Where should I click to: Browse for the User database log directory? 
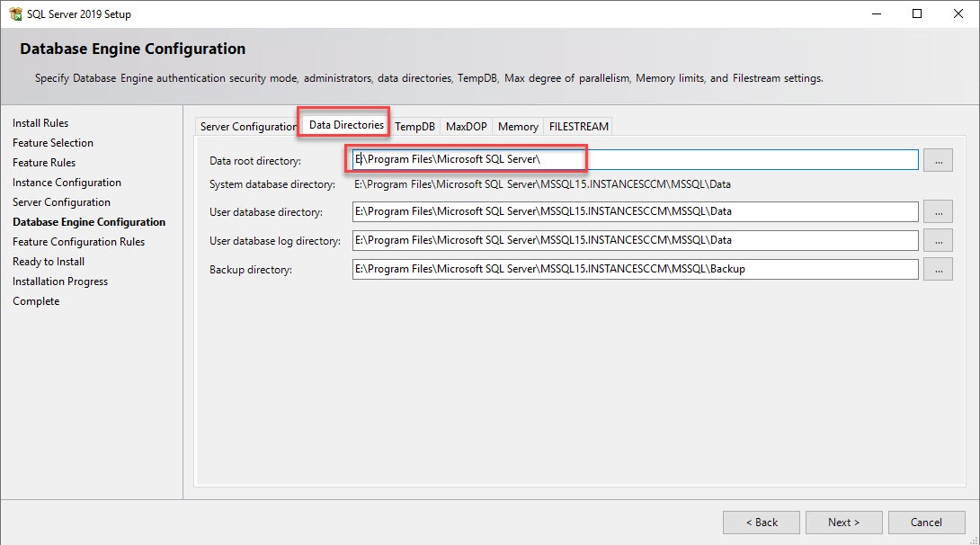tap(938, 240)
